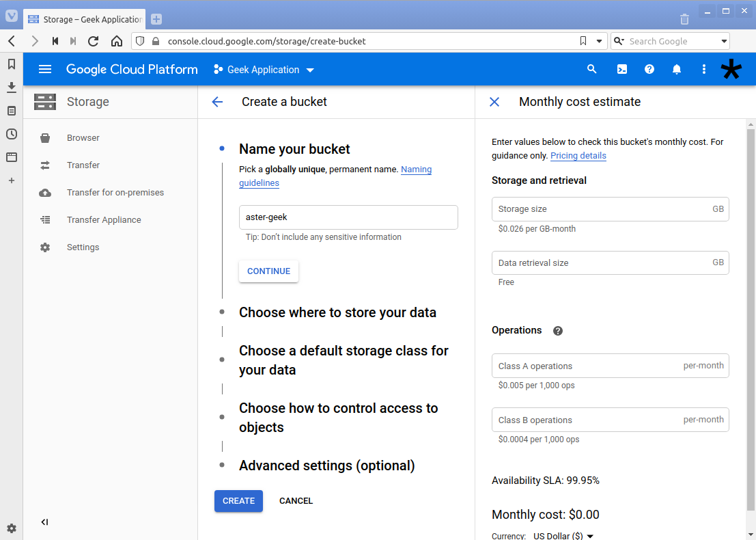Click the Operations help tooltip icon
The image size is (756, 540).
[x=558, y=330]
